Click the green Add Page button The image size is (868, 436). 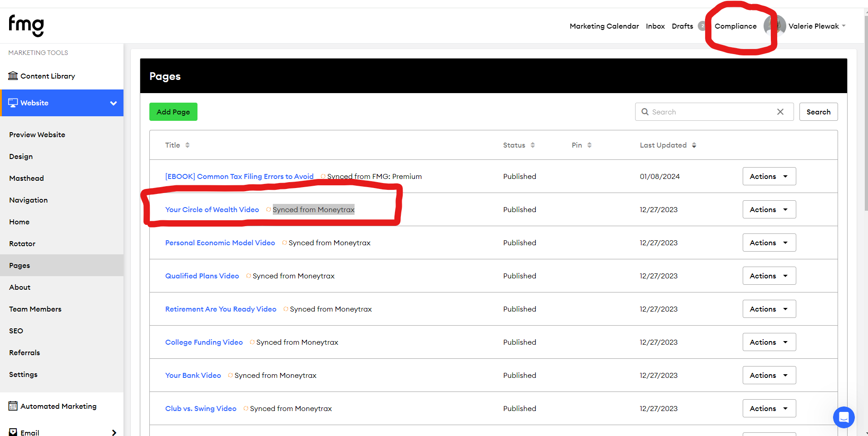(173, 112)
